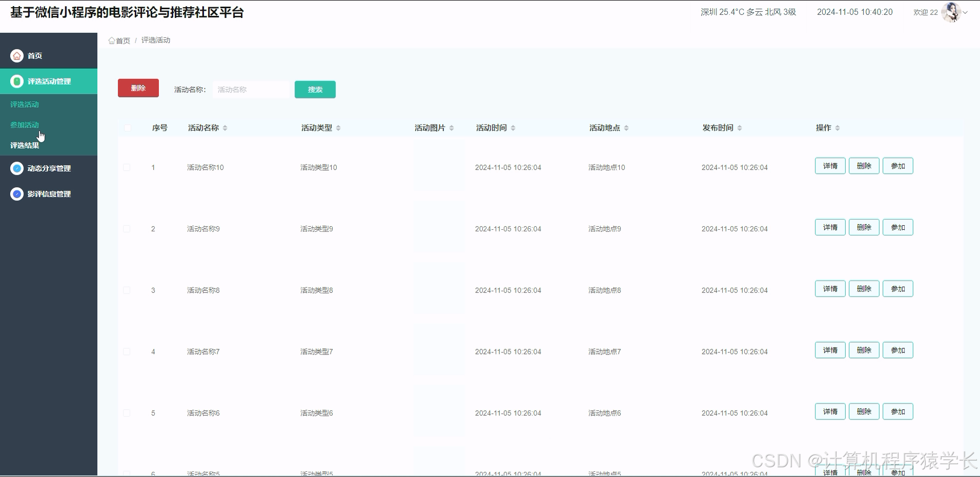Click 参加 for 活动名称6
Viewport: 980px width, 477px height.
click(x=898, y=412)
